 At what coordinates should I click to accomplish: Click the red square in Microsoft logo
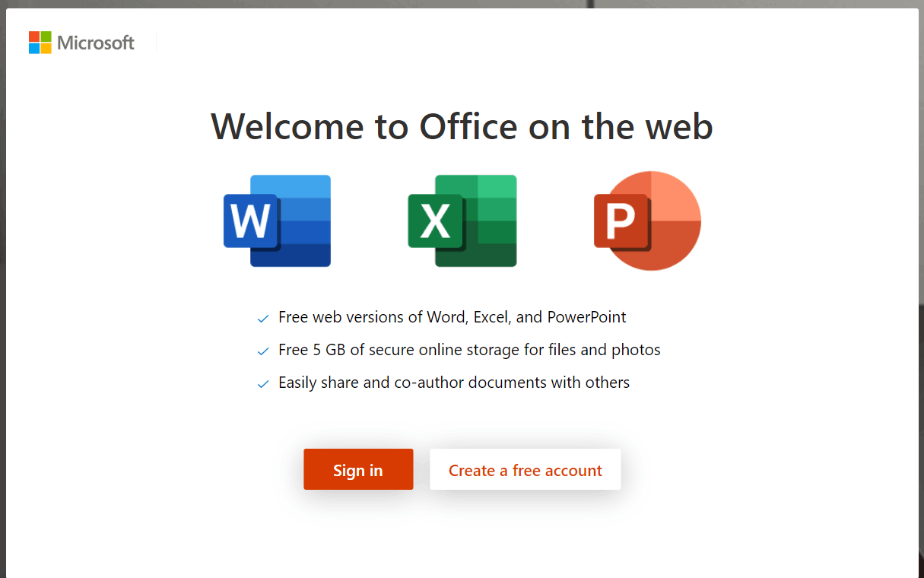34,37
